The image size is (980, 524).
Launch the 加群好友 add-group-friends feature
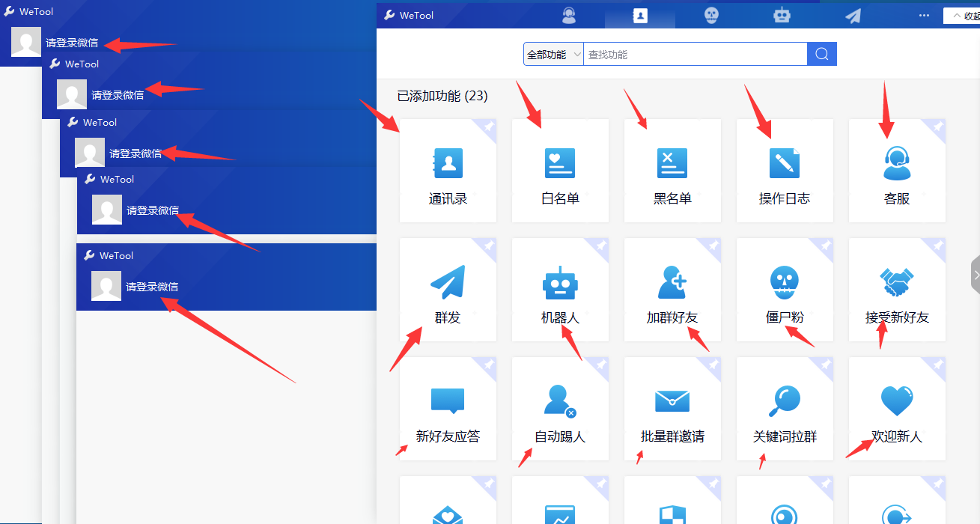pos(672,290)
